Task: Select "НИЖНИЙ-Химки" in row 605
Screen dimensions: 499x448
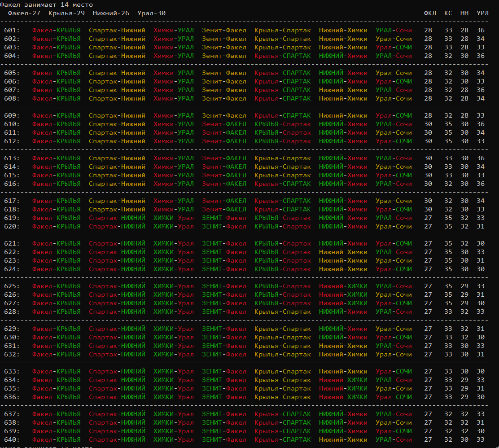Action: 343,73
